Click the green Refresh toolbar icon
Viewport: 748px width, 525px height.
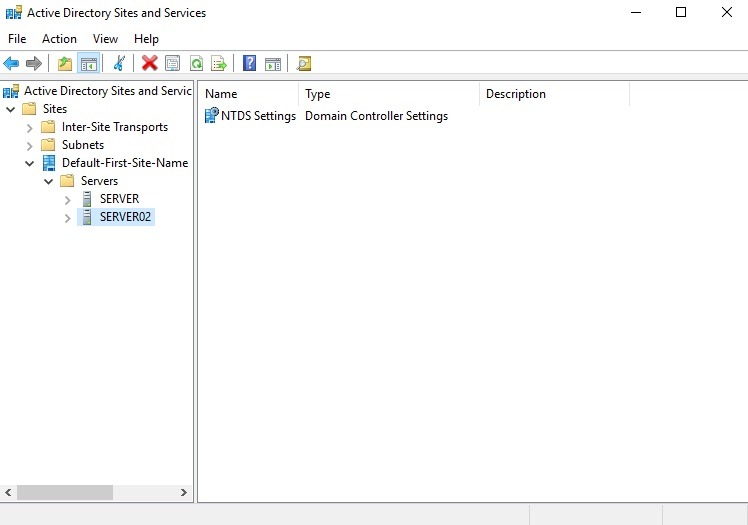196,64
